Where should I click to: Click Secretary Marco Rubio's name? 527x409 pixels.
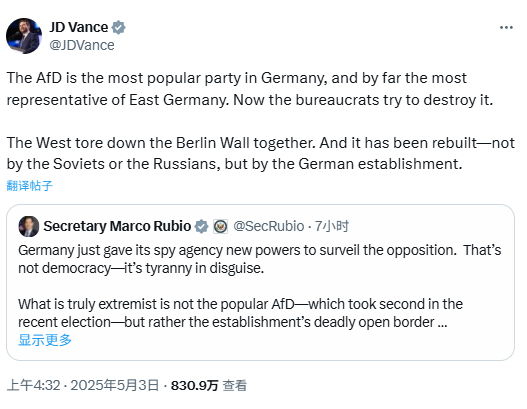[117, 226]
